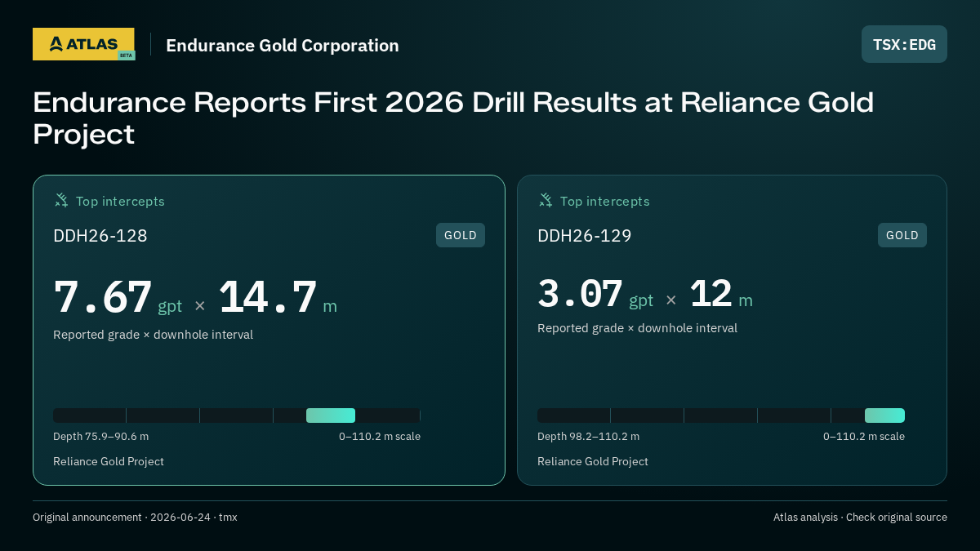This screenshot has height=551, width=980.
Task: Click the 7.67 gpt grade value
Action: [x=118, y=298]
